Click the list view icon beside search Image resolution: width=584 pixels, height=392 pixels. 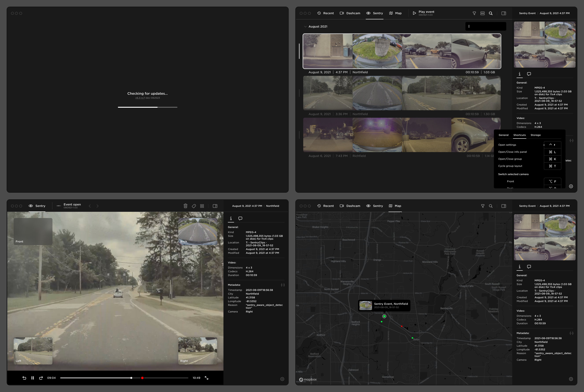(x=482, y=13)
